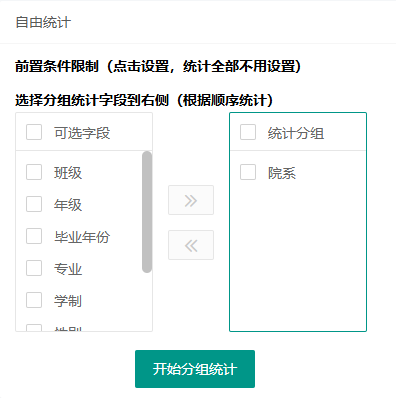Check the partially visible checkbox below 学制
The height and width of the screenshot is (398, 396).
(34, 328)
